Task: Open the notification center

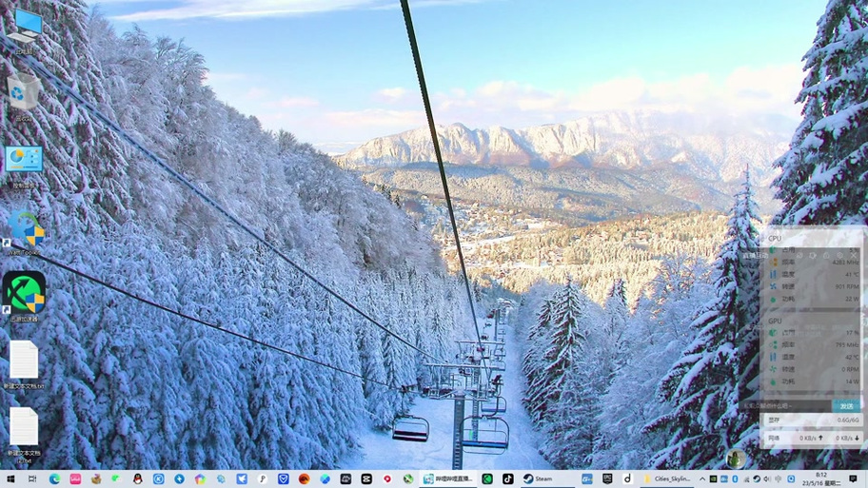Action: 853,479
